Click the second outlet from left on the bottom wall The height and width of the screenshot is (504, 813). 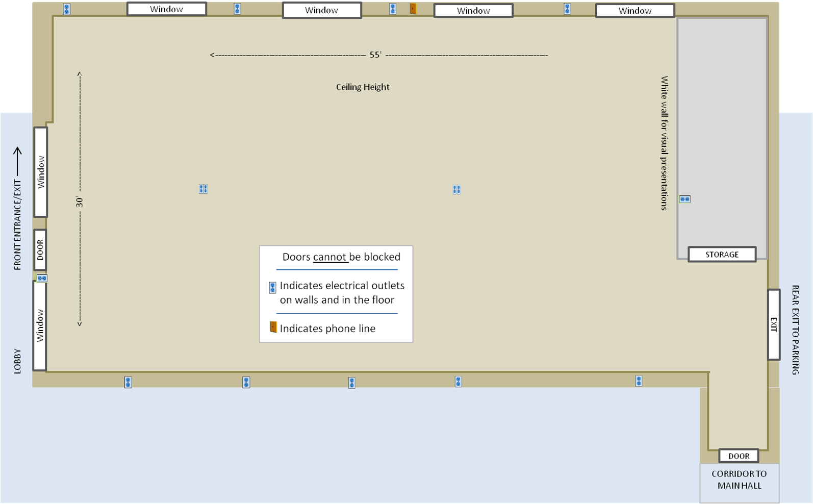[x=246, y=382]
